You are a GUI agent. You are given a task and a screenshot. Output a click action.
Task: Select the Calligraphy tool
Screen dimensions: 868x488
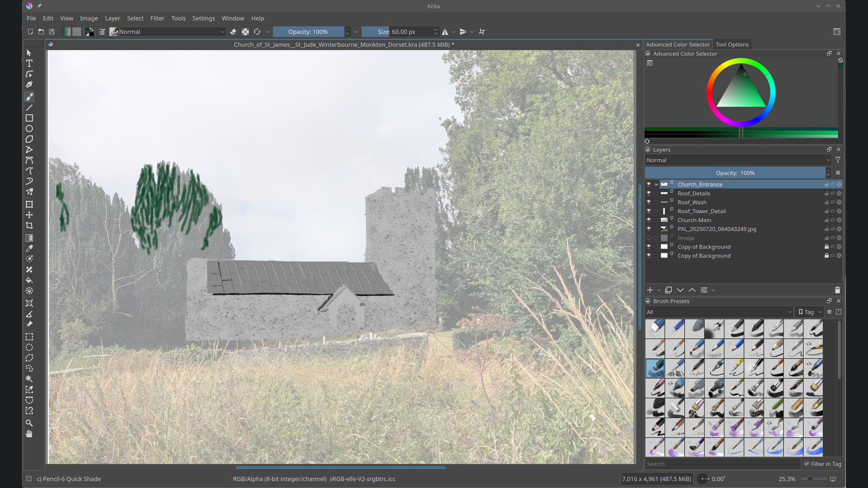coord(29,85)
